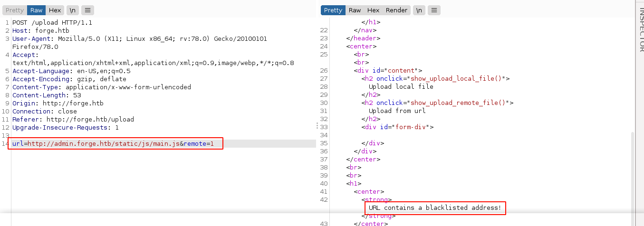Viewport: 644px width, 226px height.
Task: Toggle non-printable characters in request editor
Action: pos(73,10)
